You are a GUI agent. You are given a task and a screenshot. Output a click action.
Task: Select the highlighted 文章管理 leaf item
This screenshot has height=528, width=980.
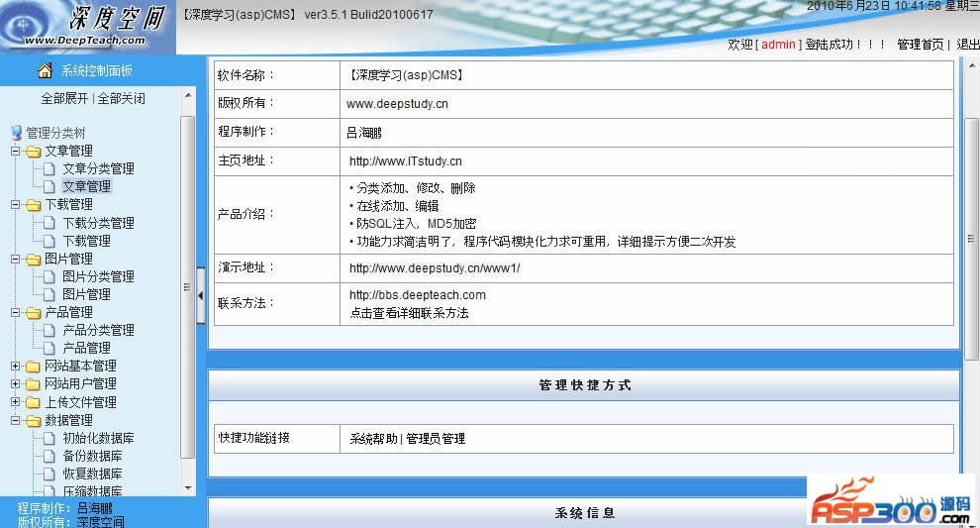(x=86, y=186)
